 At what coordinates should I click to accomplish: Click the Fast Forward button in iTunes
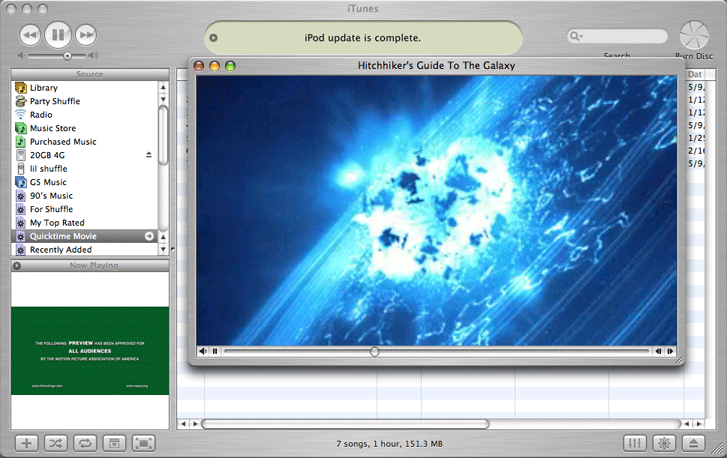(x=86, y=35)
